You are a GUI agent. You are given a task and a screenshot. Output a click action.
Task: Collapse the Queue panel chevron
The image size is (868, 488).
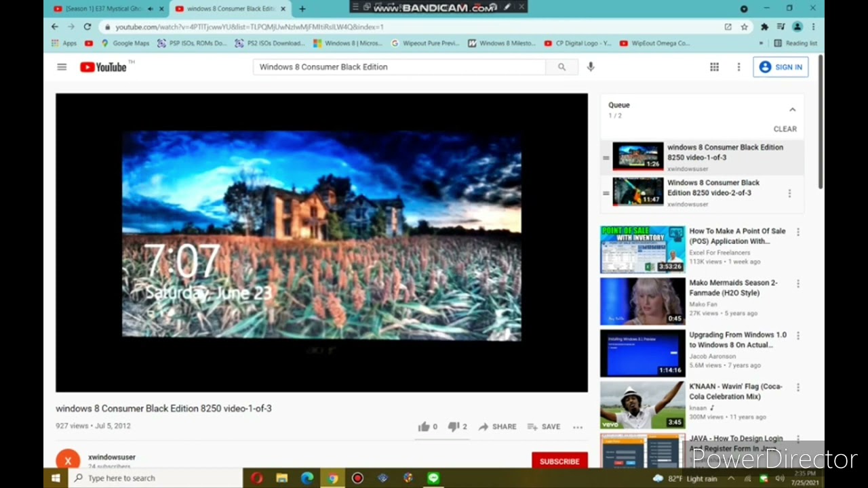click(x=792, y=110)
